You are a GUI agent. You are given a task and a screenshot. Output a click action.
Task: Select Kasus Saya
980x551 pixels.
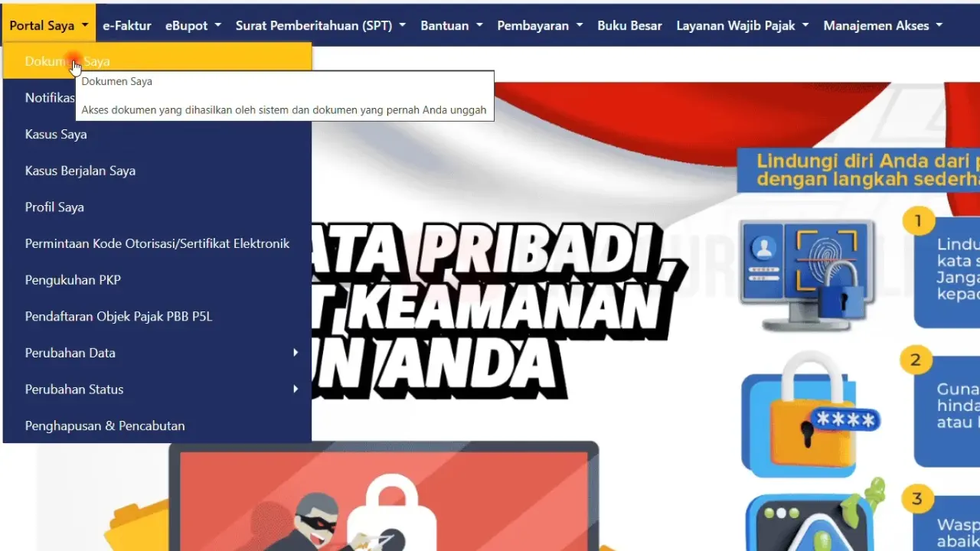[x=55, y=134]
